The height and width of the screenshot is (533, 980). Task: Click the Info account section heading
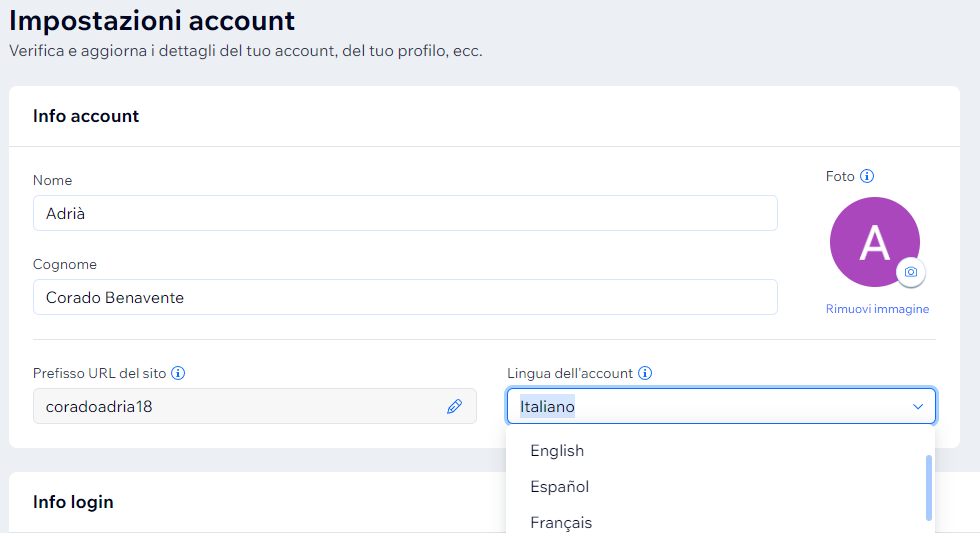pos(86,116)
